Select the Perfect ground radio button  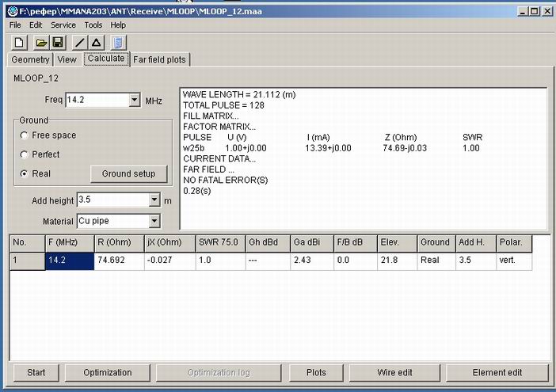25,154
